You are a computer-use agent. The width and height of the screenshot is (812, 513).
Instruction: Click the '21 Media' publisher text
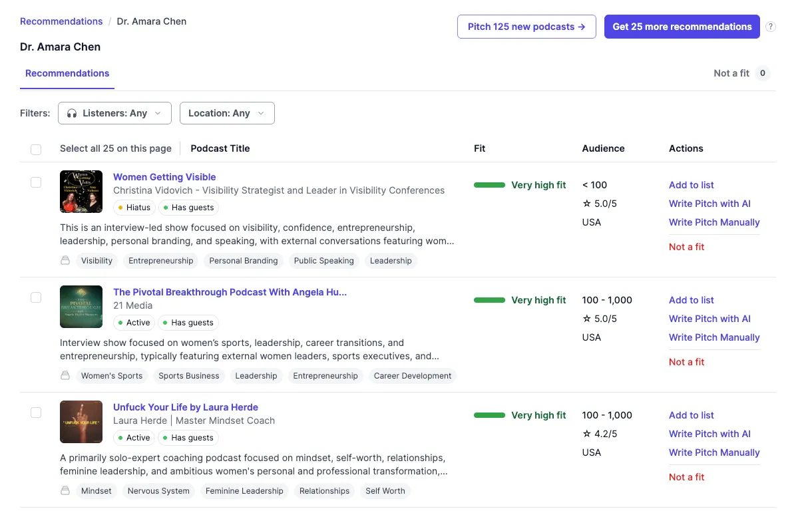click(x=133, y=305)
